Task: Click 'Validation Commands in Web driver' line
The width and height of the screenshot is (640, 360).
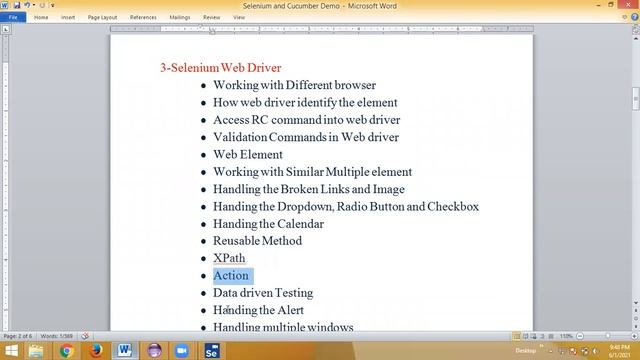Action: point(306,137)
